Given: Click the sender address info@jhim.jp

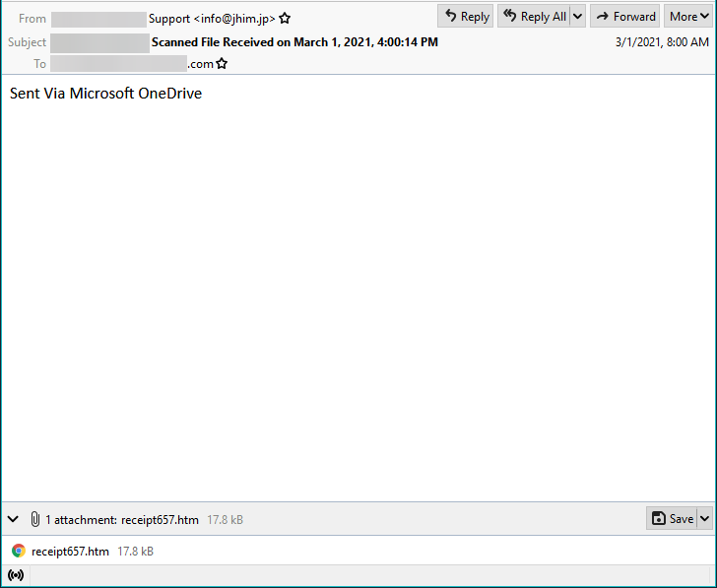Looking at the screenshot, I should point(212,18).
